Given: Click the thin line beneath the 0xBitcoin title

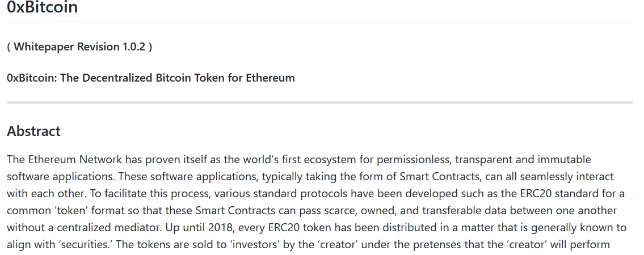Looking at the screenshot, I should [319, 22].
